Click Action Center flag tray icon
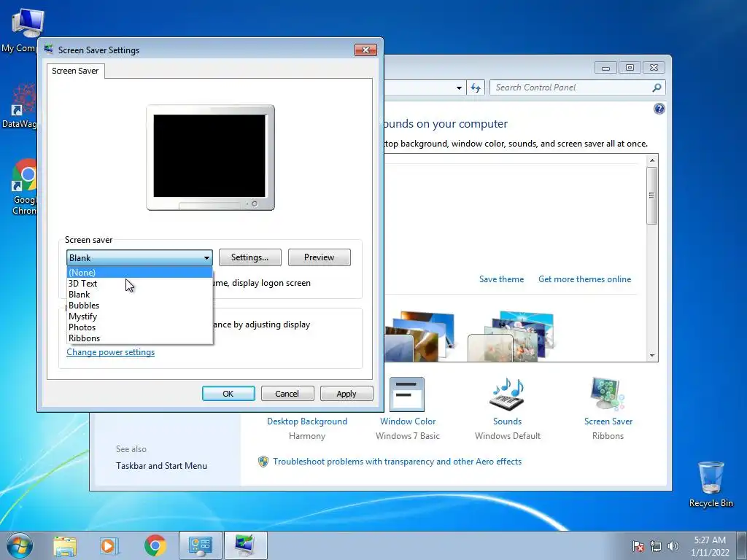Image resolution: width=747 pixels, height=560 pixels. click(x=638, y=546)
